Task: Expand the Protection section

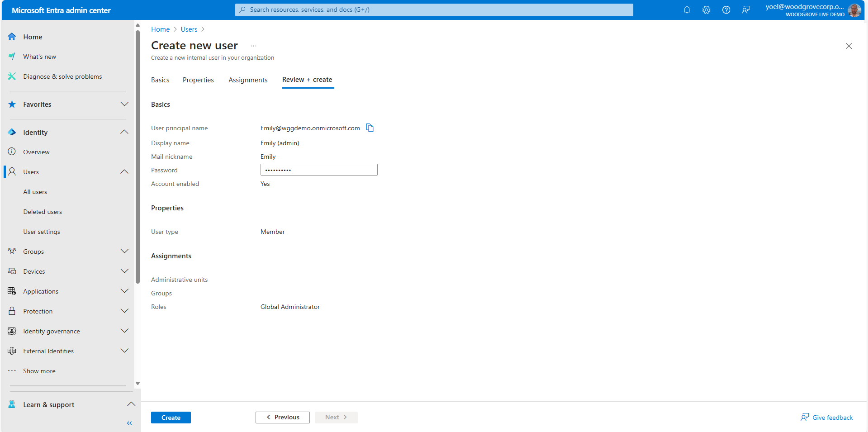Action: [124, 311]
